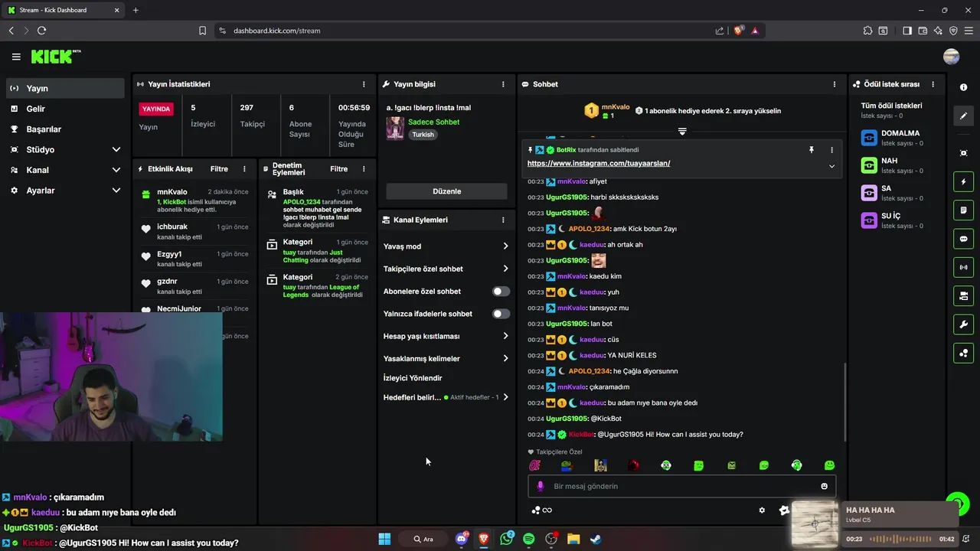
Task: Open Takipçilere özel sohbet settings arrow
Action: (x=505, y=269)
